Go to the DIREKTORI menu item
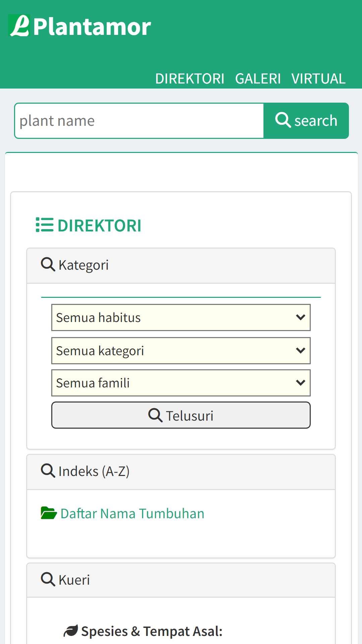The image size is (362, 644). pyautogui.click(x=190, y=79)
